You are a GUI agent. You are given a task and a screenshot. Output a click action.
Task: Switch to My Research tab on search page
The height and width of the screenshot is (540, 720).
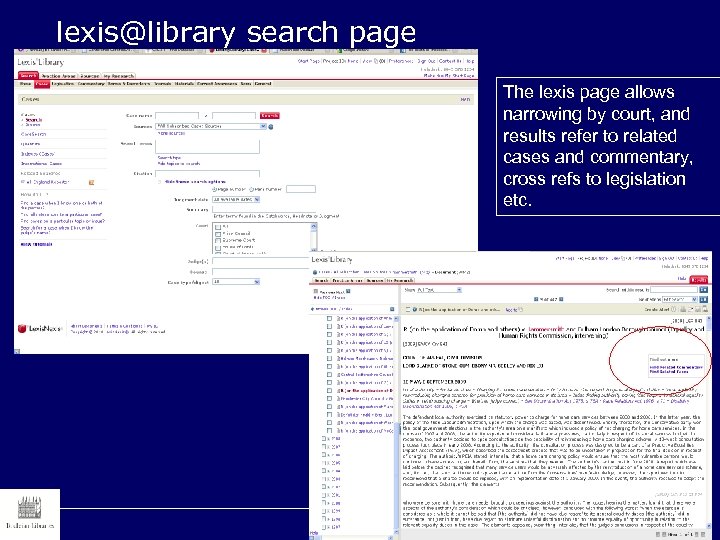118,76
